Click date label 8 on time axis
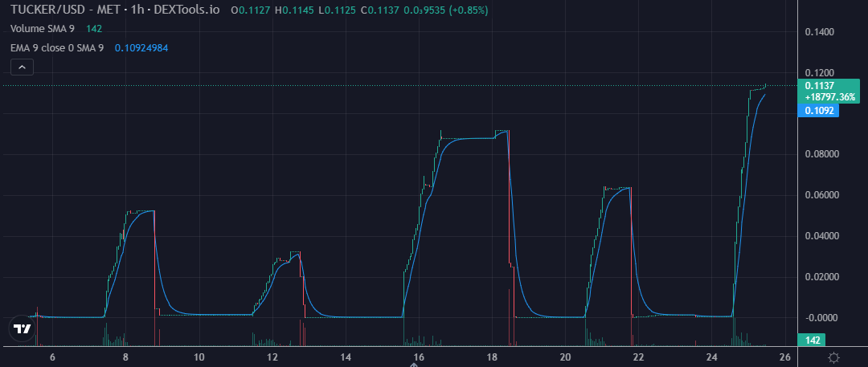The width and height of the screenshot is (868, 367). [125, 357]
